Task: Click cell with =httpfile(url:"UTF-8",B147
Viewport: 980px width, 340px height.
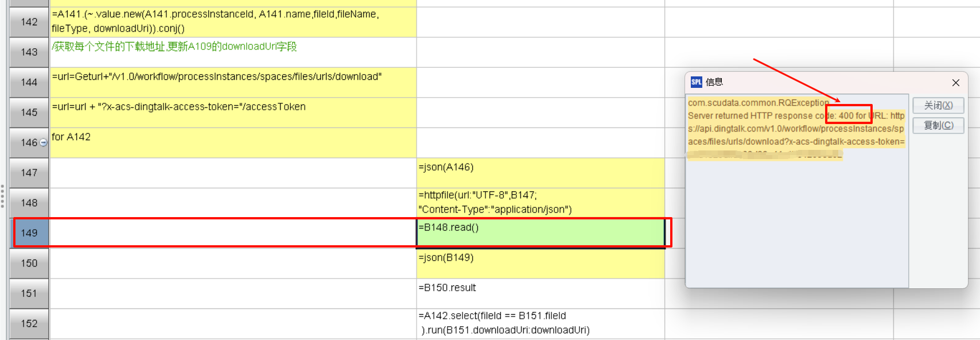Action: pyautogui.click(x=540, y=203)
